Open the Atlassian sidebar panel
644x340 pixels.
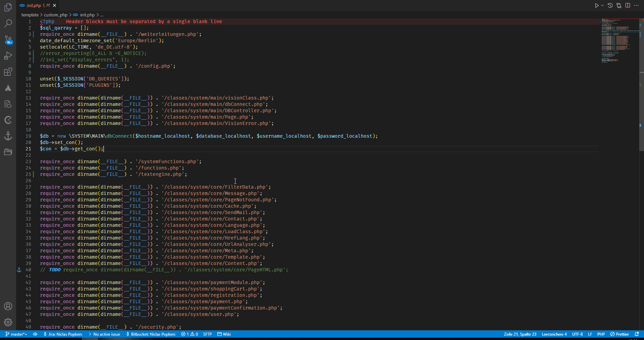[x=8, y=88]
